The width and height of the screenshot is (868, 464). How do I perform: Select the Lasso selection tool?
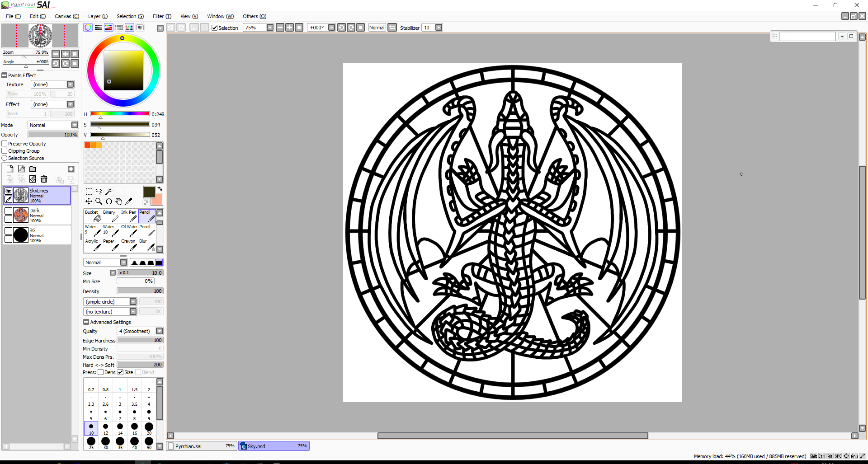[x=99, y=192]
